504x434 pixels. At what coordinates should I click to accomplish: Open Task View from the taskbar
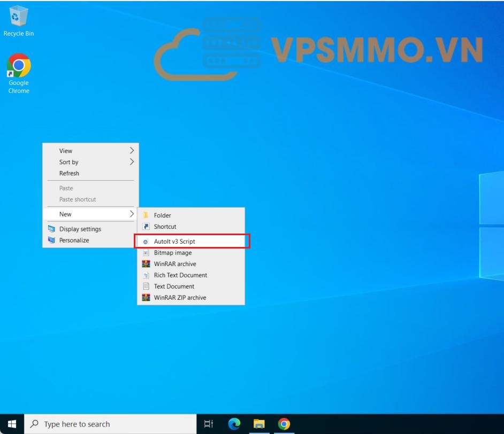pyautogui.click(x=209, y=424)
